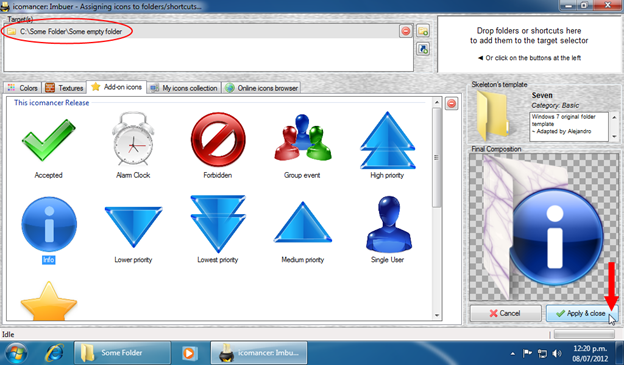
Task: Open Internet Explorer from taskbar
Action: click(x=54, y=353)
